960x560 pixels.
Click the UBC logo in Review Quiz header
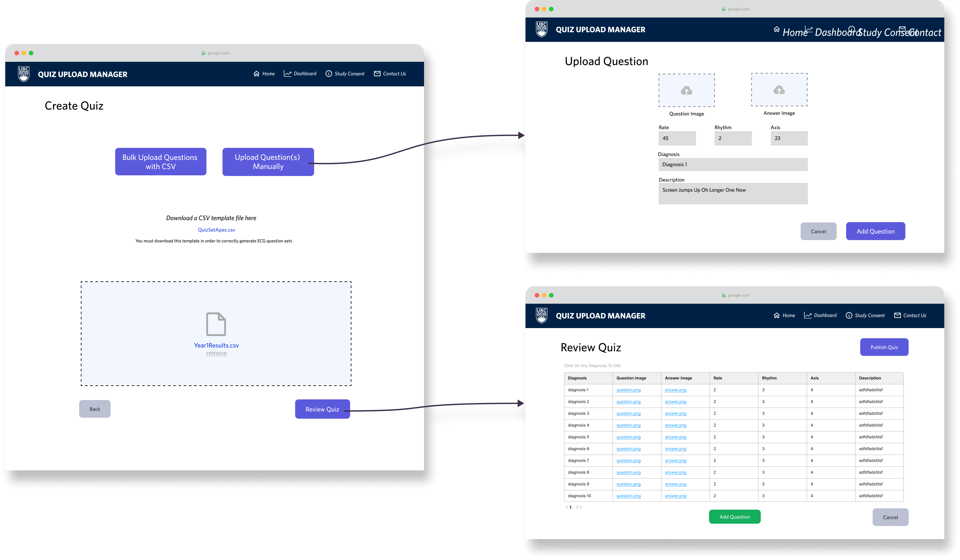click(x=541, y=315)
